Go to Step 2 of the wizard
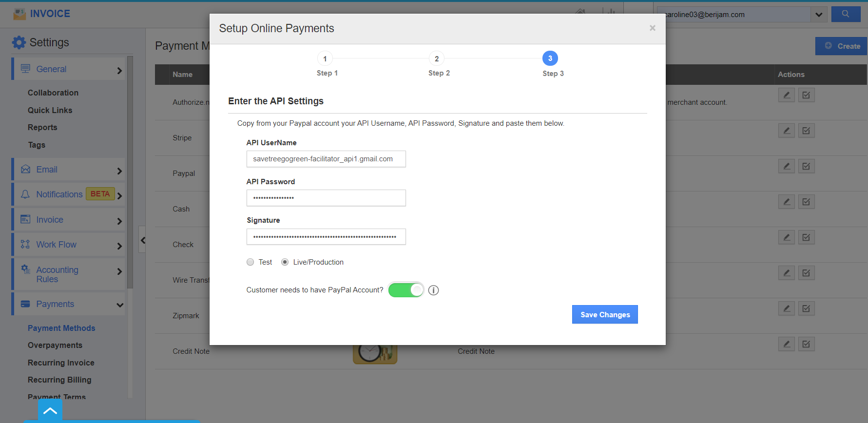 437,58
